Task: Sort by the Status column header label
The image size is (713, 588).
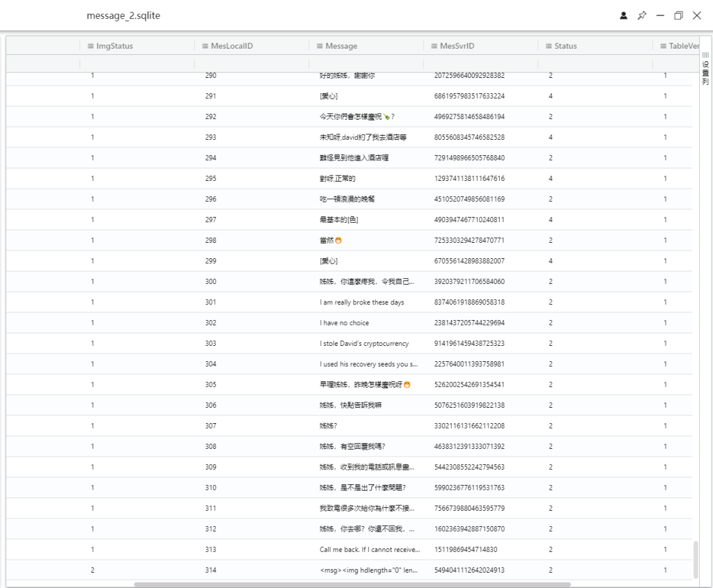Action: [x=565, y=46]
